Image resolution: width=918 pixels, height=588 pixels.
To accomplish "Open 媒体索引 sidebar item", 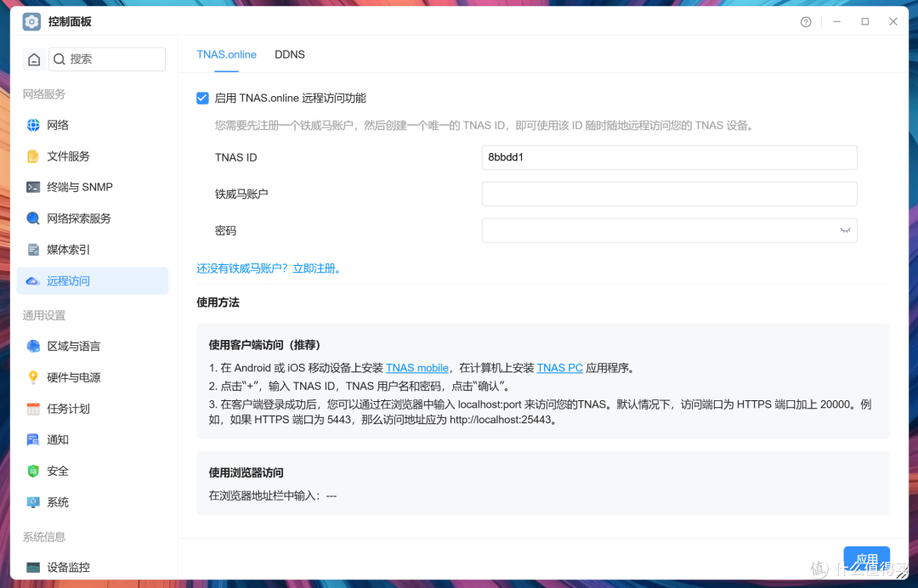I will (93, 250).
